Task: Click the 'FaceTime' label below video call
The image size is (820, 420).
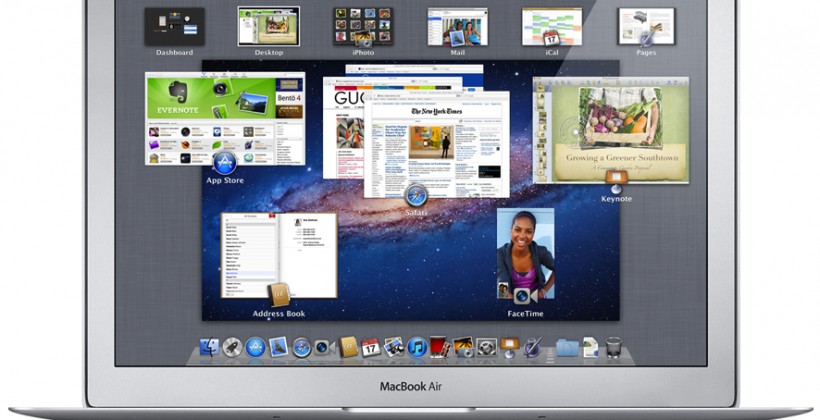Action: click(x=525, y=313)
